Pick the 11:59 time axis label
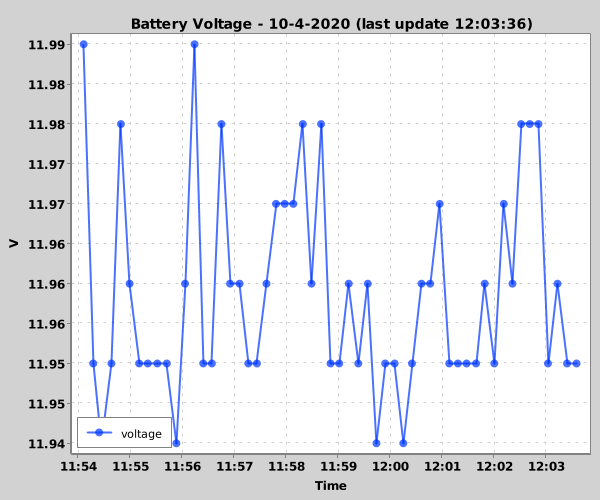The width and height of the screenshot is (600, 500). click(x=338, y=466)
